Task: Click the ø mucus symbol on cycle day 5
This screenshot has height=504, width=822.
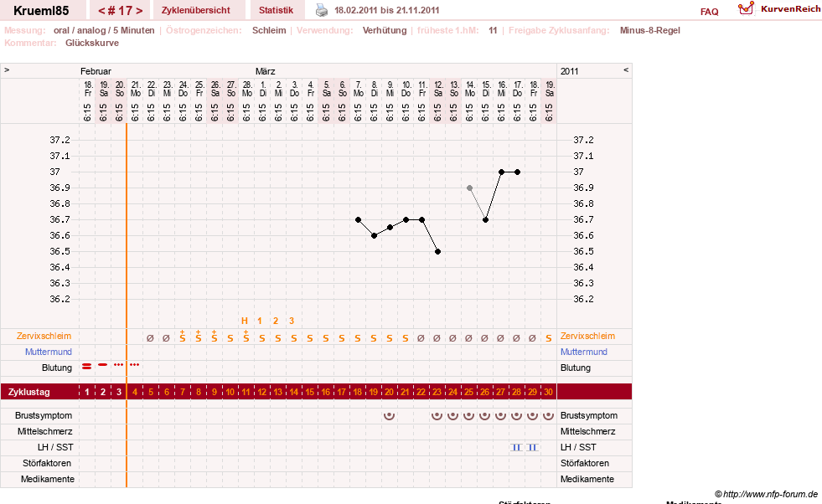Action: pyautogui.click(x=151, y=338)
